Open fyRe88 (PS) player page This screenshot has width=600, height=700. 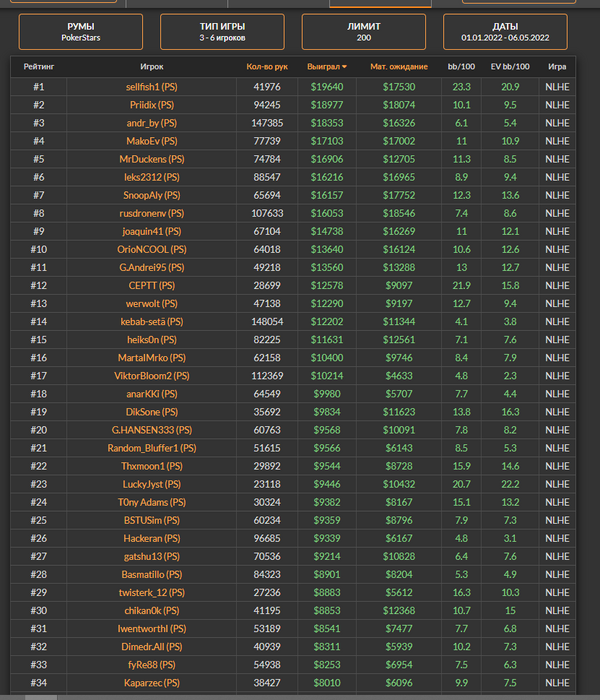[152, 665]
